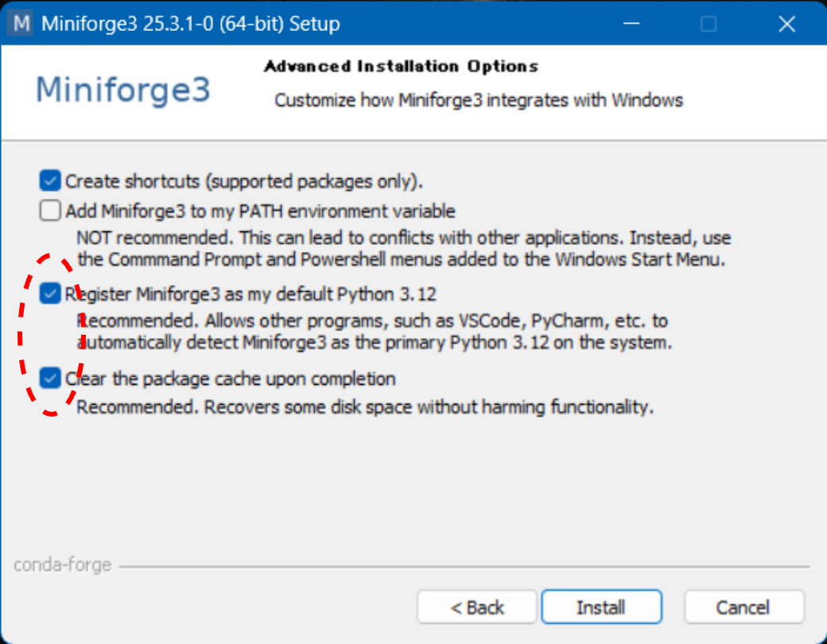Click the window title 'Miniforge3 25.3.1-0 (64-bit) Setup'

190,24
